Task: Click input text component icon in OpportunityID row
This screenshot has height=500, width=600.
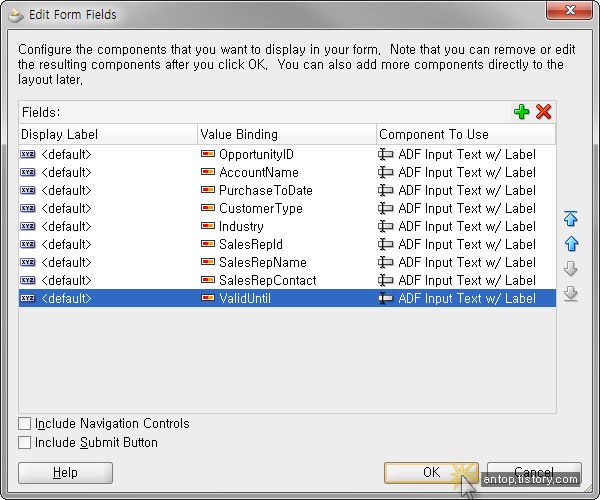Action: [385, 154]
